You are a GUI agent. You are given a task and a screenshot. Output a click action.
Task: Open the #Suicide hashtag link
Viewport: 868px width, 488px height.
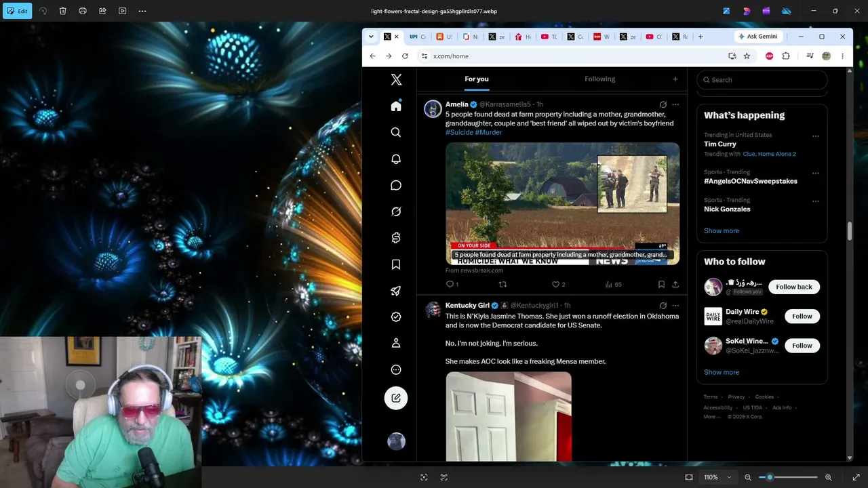pyautogui.click(x=459, y=132)
